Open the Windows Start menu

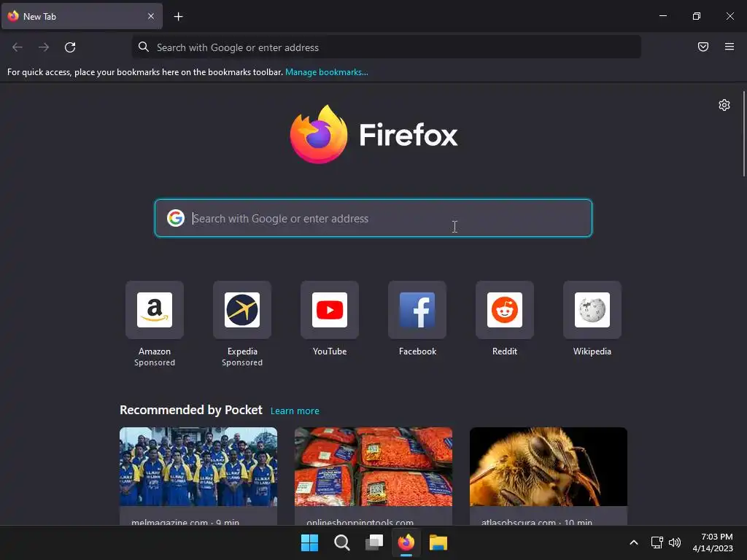pyautogui.click(x=309, y=542)
